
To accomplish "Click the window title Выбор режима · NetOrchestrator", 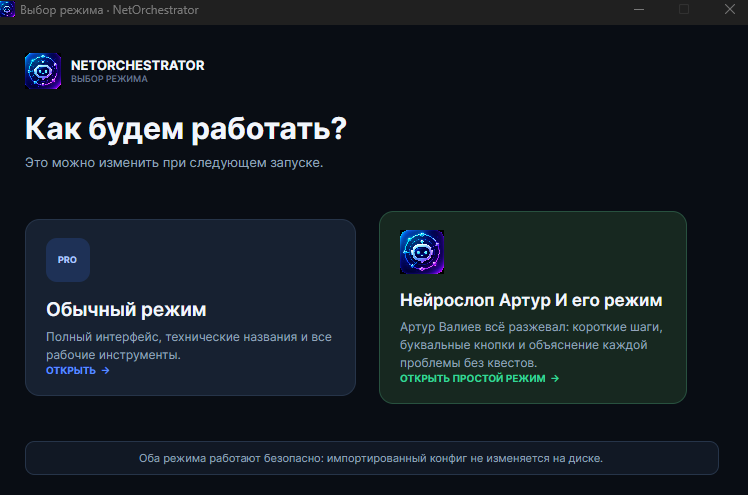I will point(109,10).
